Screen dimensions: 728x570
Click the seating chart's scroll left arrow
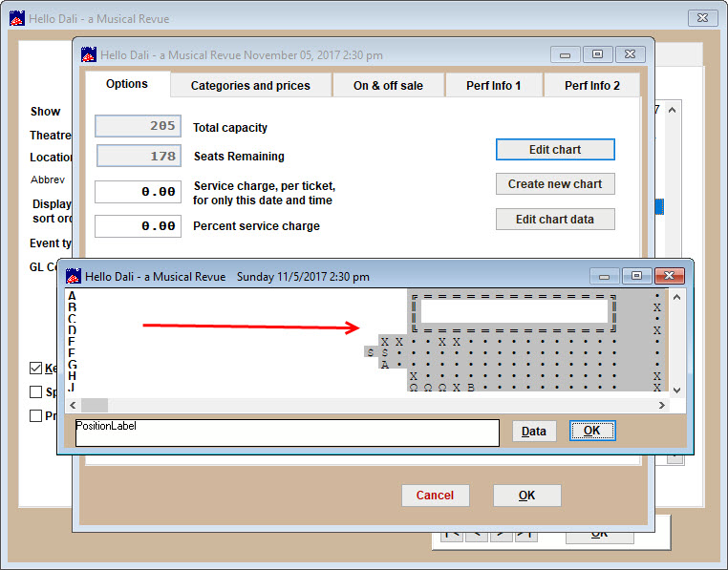point(73,405)
